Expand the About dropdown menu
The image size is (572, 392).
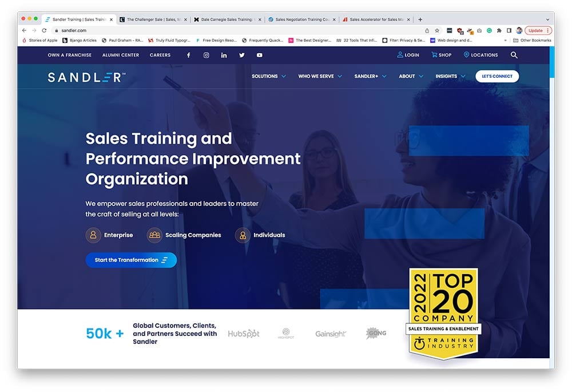tap(411, 76)
